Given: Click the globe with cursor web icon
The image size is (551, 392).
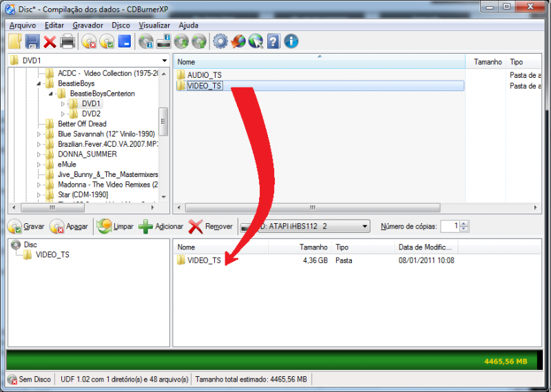Looking at the screenshot, I should click(256, 41).
